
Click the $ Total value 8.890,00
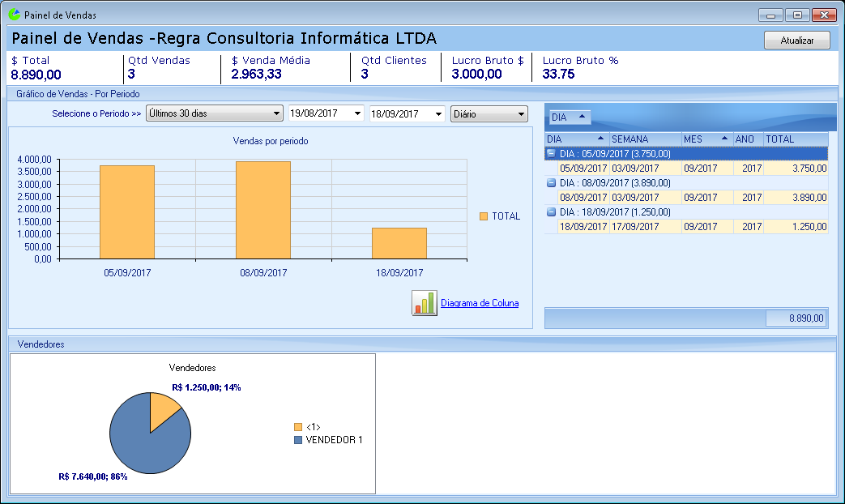pyautogui.click(x=36, y=75)
